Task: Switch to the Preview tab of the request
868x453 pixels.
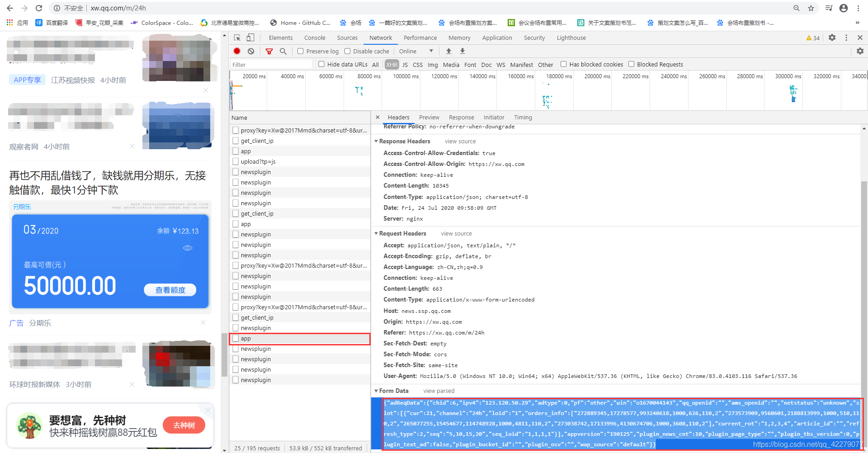Action: [429, 118]
